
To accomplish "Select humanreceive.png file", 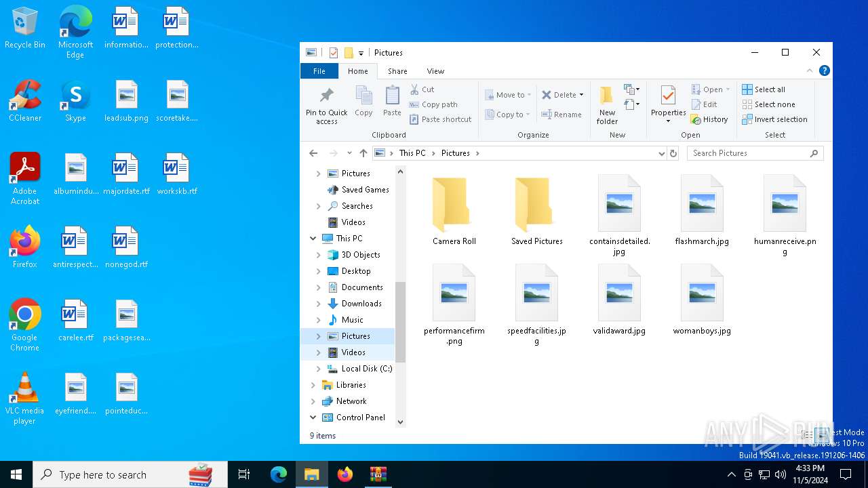I will [785, 216].
